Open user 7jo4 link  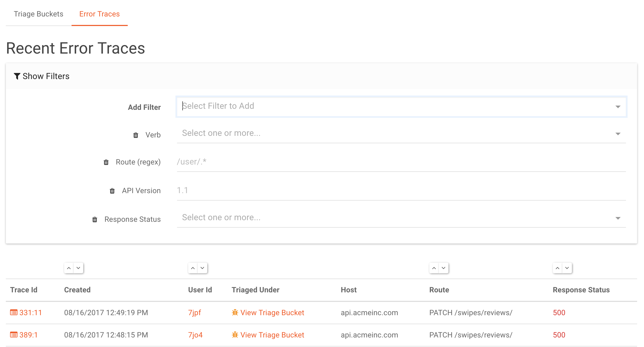click(195, 335)
